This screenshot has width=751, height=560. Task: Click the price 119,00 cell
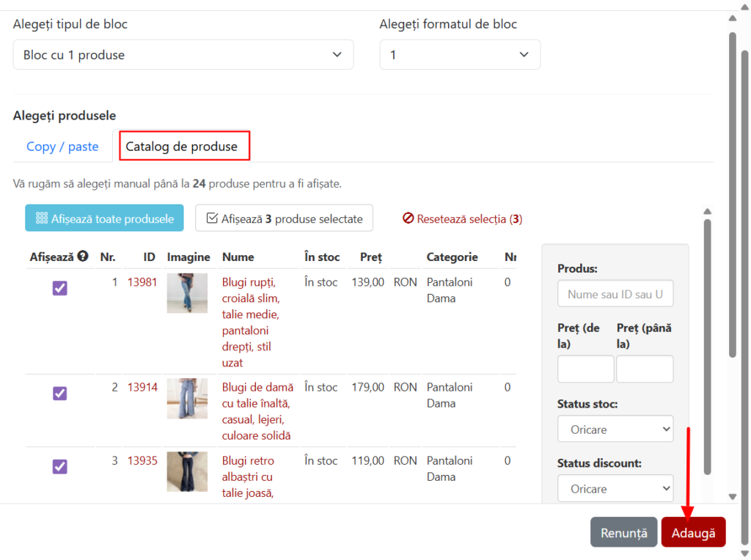click(368, 460)
